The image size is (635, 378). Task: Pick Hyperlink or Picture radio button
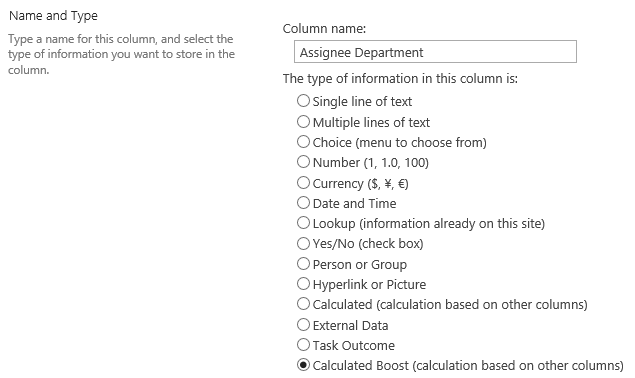click(303, 284)
